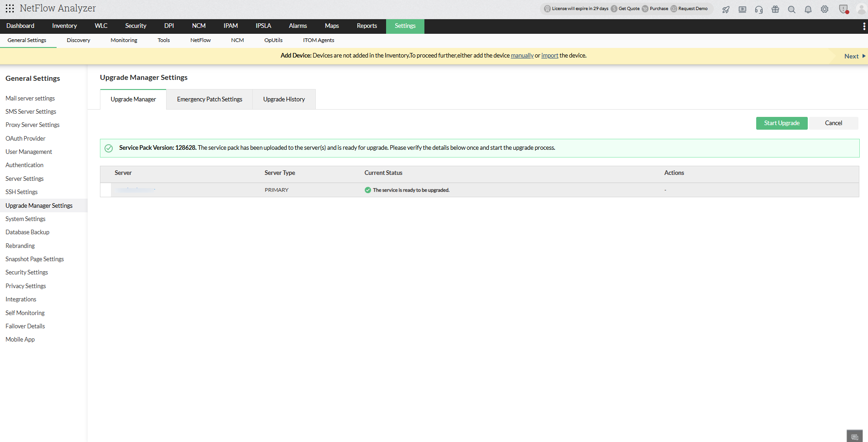The height and width of the screenshot is (442, 868).
Task: Open OAuth Provider settings
Action: [26, 138]
